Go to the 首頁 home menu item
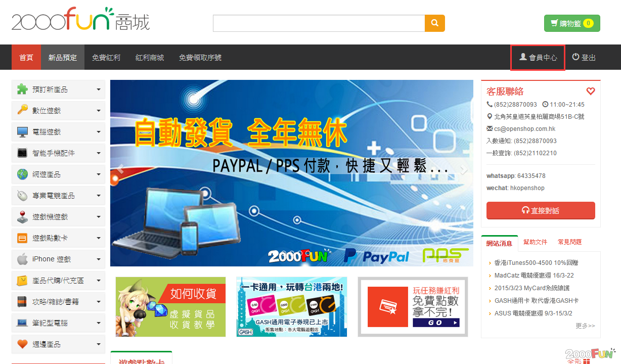The width and height of the screenshot is (621, 364). click(26, 57)
